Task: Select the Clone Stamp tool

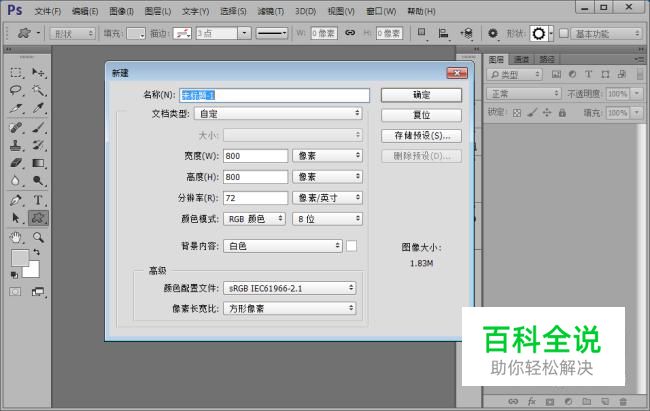Action: coord(16,145)
